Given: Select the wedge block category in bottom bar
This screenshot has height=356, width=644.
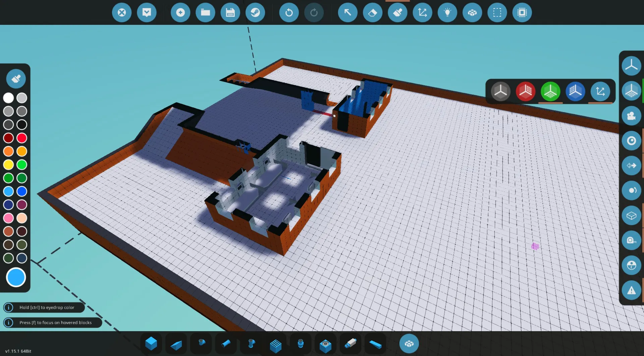Looking at the screenshot, I should 176,344.
